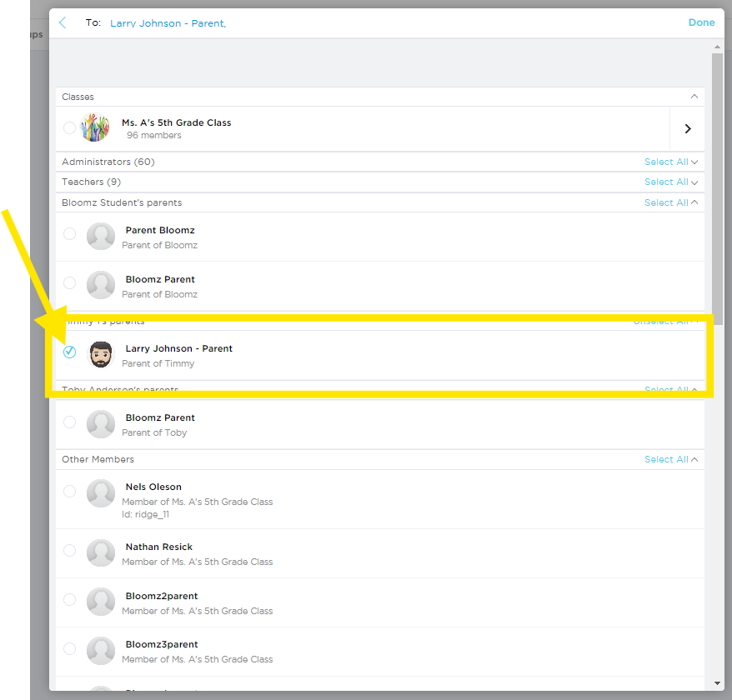
Task: Check Bloomz3parent radio button
Action: [69, 648]
